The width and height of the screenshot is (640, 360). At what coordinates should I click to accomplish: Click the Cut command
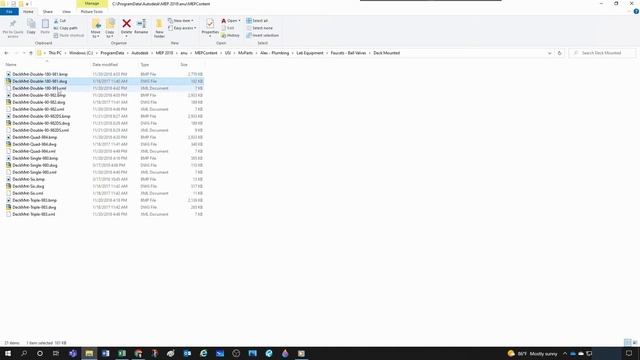tap(60, 20)
